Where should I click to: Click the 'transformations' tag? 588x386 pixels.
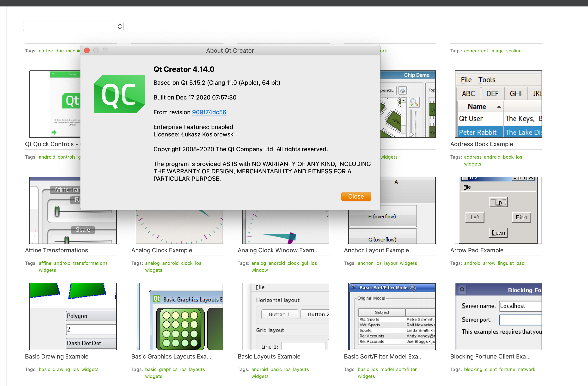coord(90,263)
